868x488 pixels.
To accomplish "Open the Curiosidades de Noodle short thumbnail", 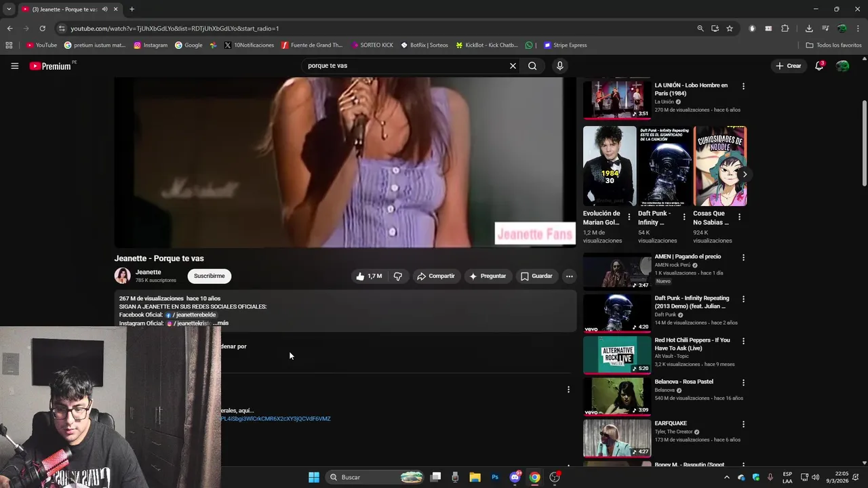I will coord(720,166).
